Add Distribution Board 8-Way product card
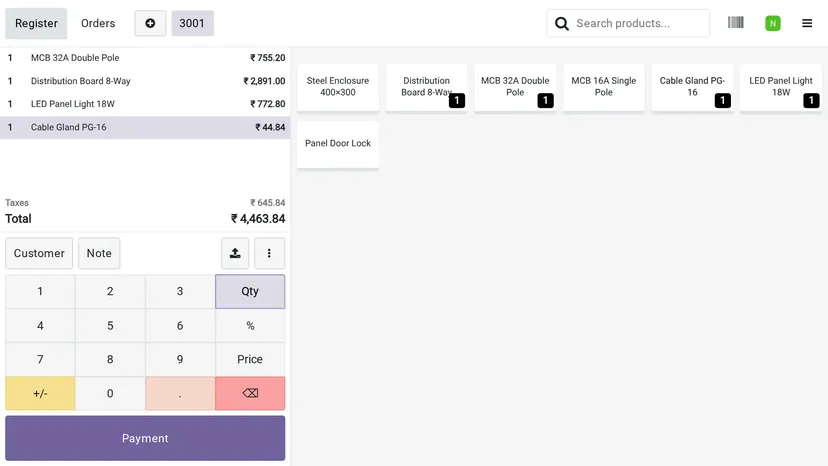Screen dimensions: 828x466 tap(426, 87)
